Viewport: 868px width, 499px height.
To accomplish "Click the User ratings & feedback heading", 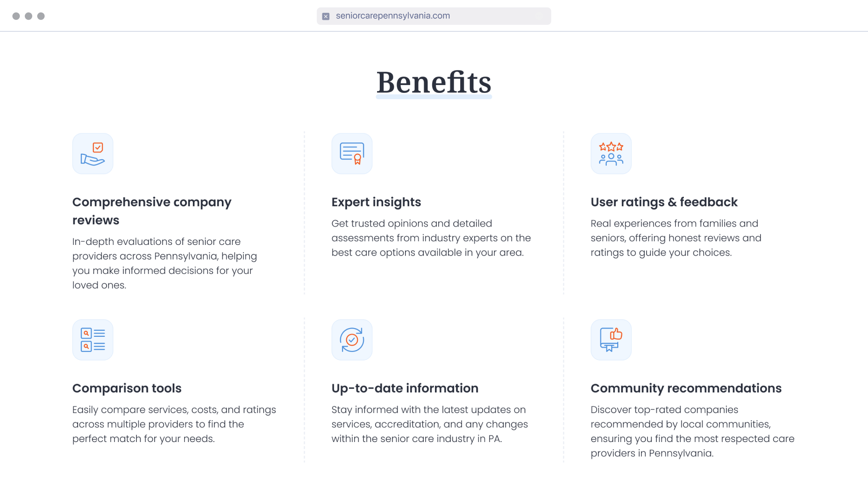I will [x=664, y=202].
